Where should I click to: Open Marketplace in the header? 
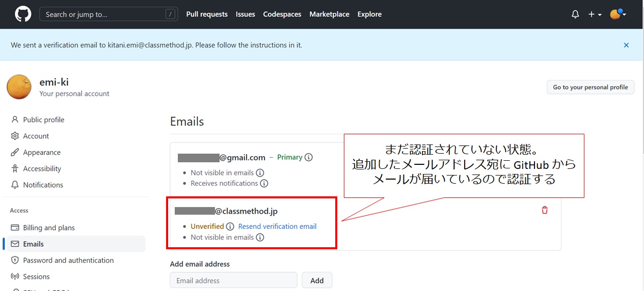pyautogui.click(x=329, y=14)
